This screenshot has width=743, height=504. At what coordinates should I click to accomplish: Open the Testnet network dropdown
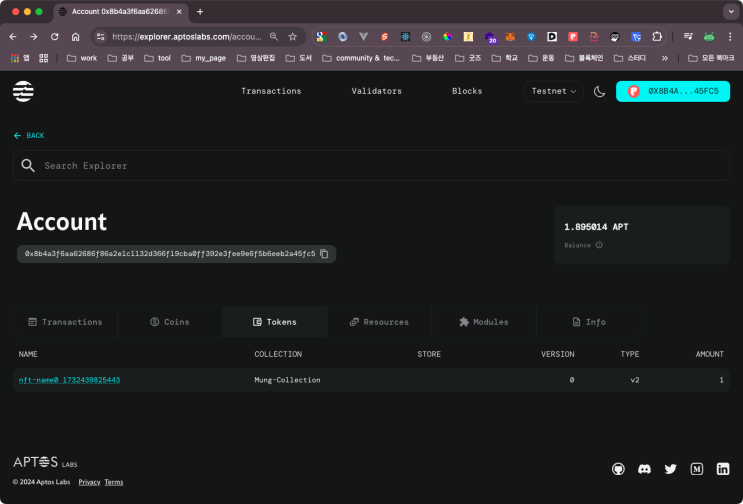553,91
